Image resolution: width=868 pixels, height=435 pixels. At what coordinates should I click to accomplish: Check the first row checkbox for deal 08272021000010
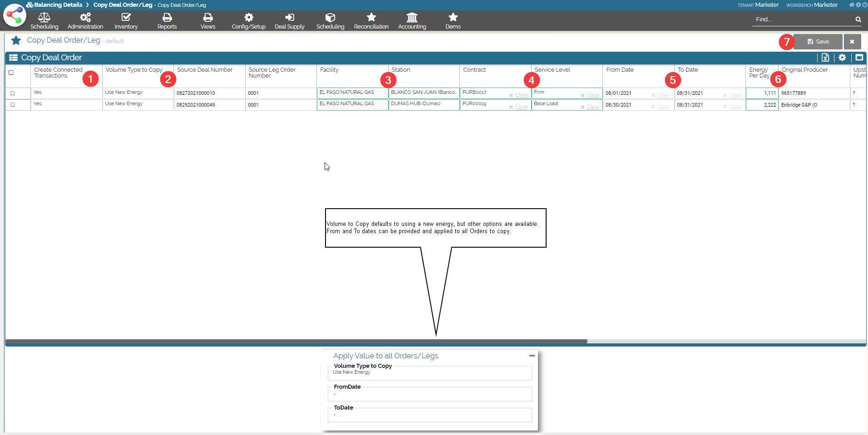pyautogui.click(x=13, y=93)
